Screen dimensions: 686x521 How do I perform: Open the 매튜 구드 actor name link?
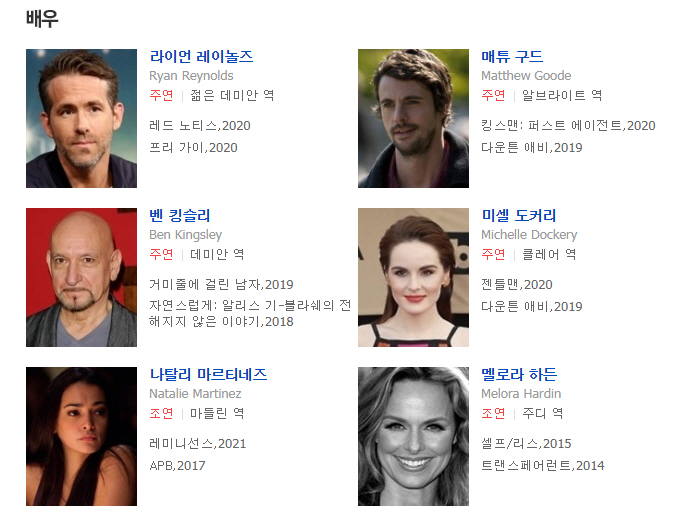[512, 56]
